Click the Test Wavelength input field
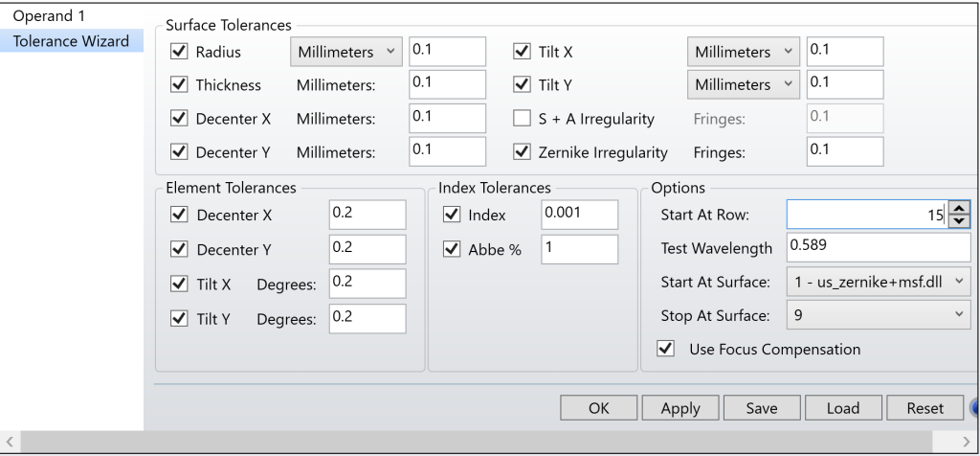Image resolution: width=980 pixels, height=456 pixels. click(878, 248)
